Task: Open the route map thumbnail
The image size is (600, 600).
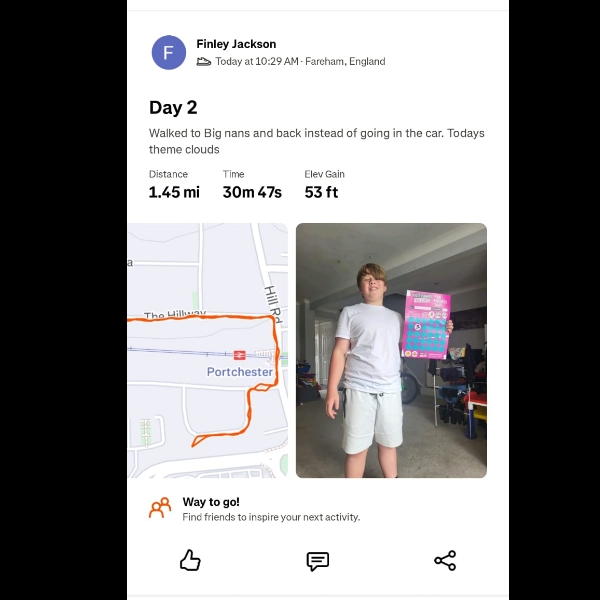Action: (207, 350)
